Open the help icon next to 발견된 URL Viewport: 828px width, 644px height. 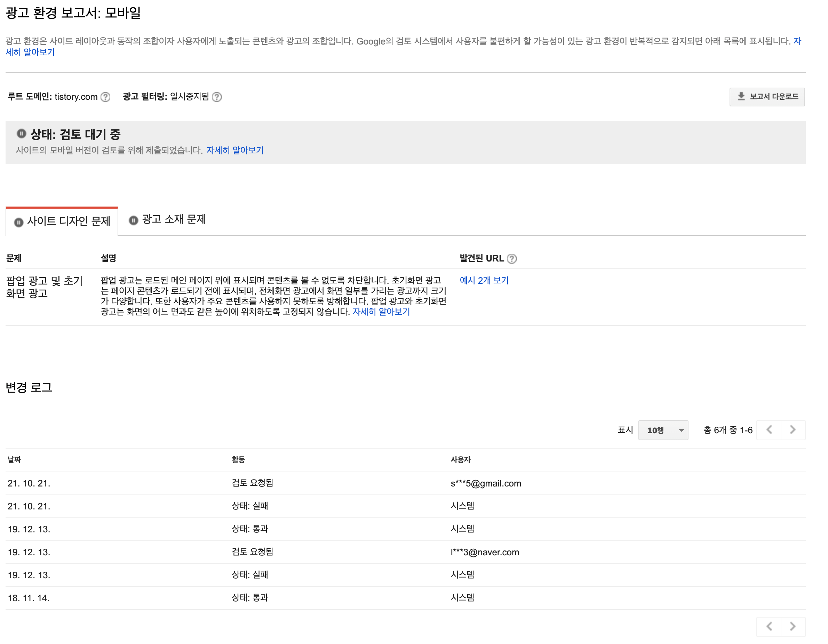tap(512, 258)
